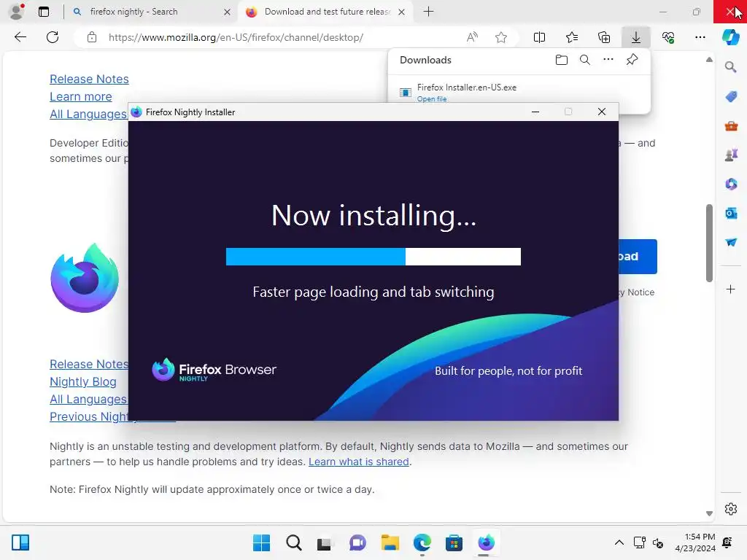Screen dimensions: 747x560
Task: Open sidebar Shopping tag icon
Action: point(731,97)
